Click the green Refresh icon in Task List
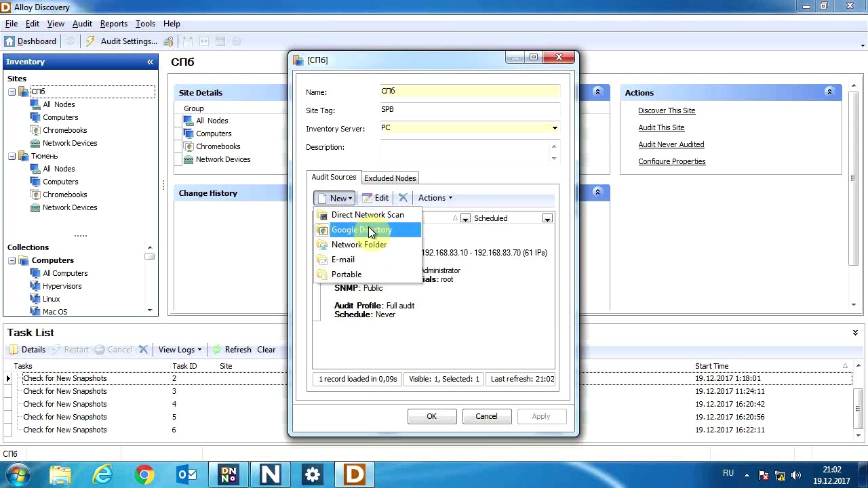The image size is (868, 488). [216, 350]
